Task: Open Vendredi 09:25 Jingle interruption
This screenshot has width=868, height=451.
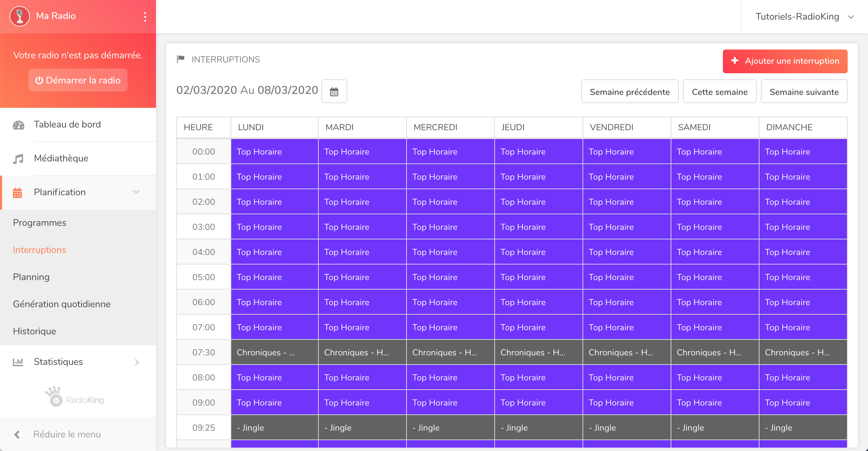Action: click(627, 428)
